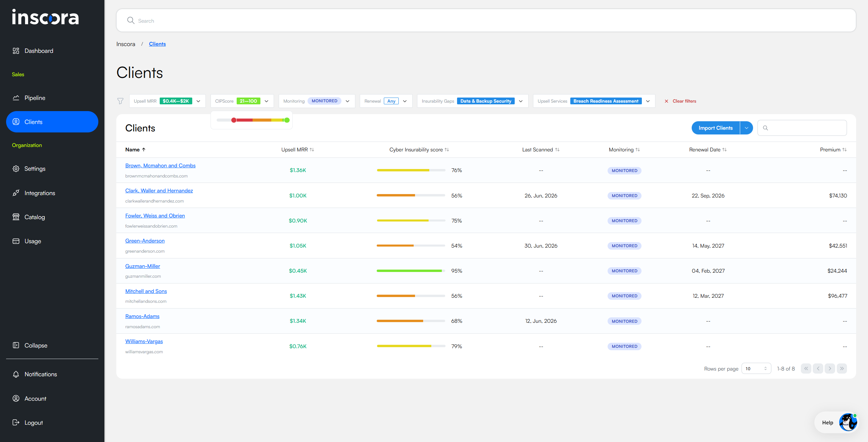Open the Upsell Services filter dropdown
The image size is (868, 442).
[x=594, y=101]
